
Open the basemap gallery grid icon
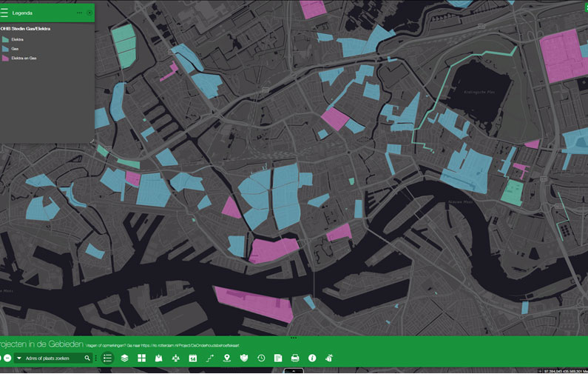(141, 358)
